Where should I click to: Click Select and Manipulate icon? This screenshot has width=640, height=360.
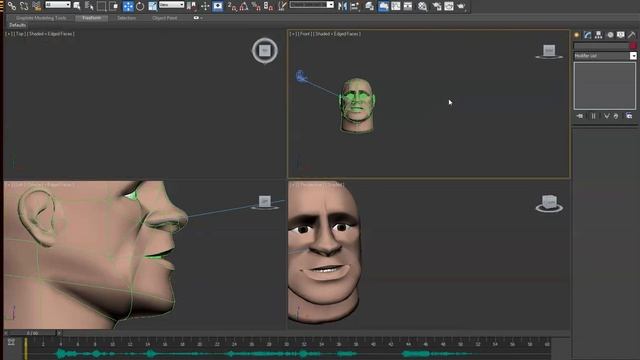tap(205, 6)
